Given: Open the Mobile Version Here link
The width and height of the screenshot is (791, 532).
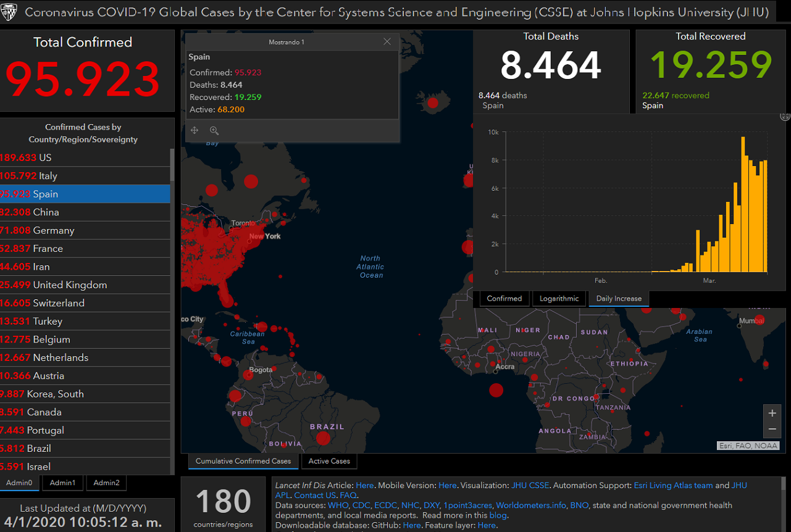Looking at the screenshot, I should [x=448, y=486].
